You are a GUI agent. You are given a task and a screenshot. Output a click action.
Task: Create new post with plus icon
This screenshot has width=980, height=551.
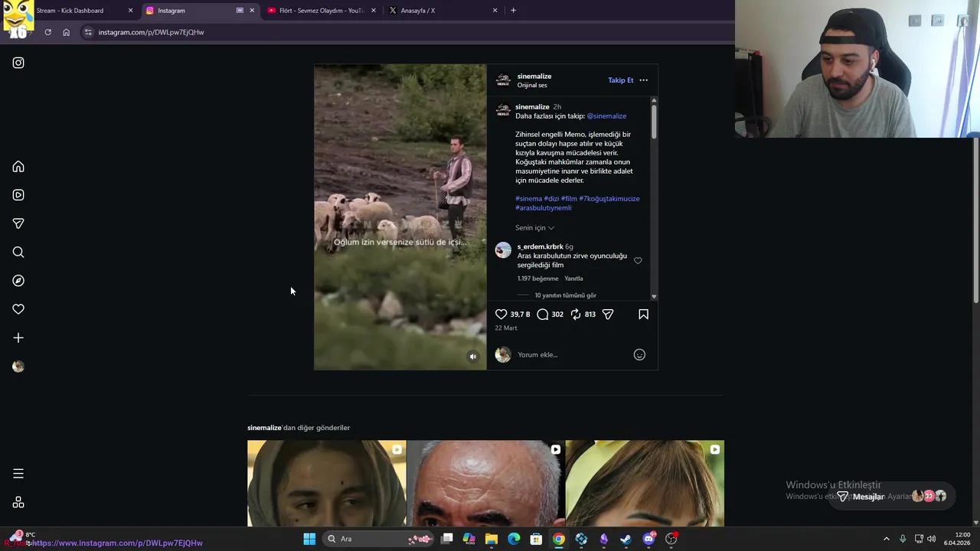pyautogui.click(x=18, y=337)
